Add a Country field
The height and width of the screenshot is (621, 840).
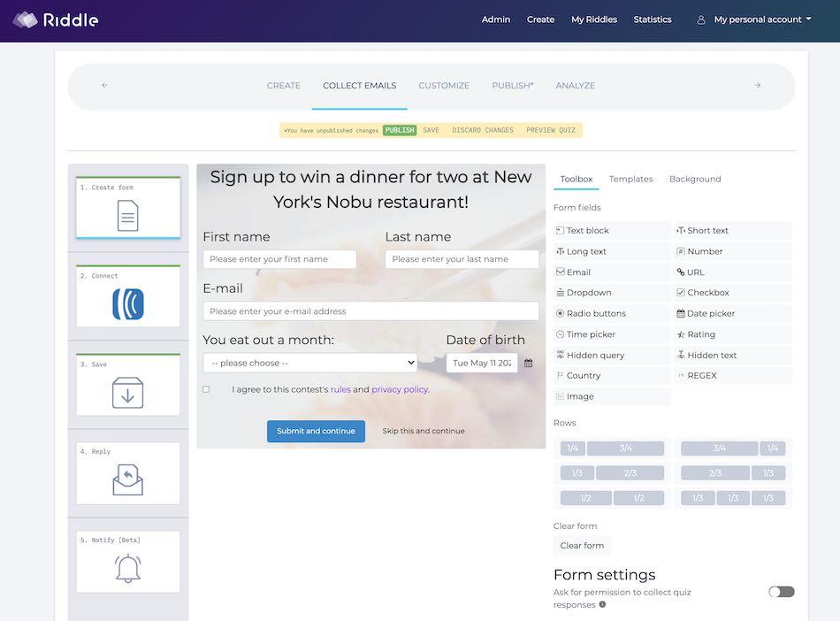point(612,376)
